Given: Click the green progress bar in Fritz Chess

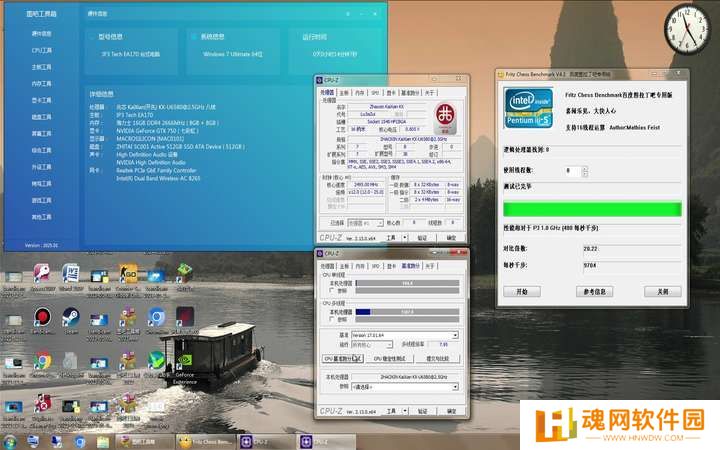Looking at the screenshot, I should [x=592, y=209].
